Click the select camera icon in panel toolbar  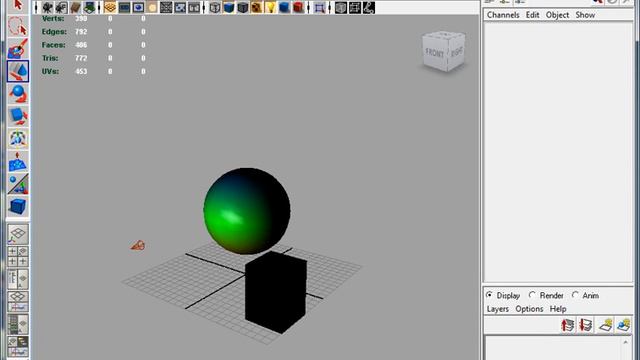(x=47, y=7)
